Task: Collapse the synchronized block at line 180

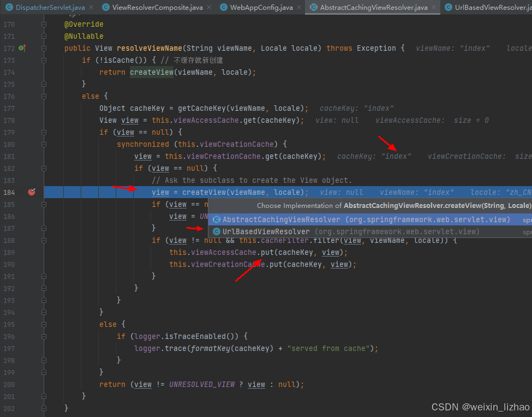Action: click(x=44, y=145)
